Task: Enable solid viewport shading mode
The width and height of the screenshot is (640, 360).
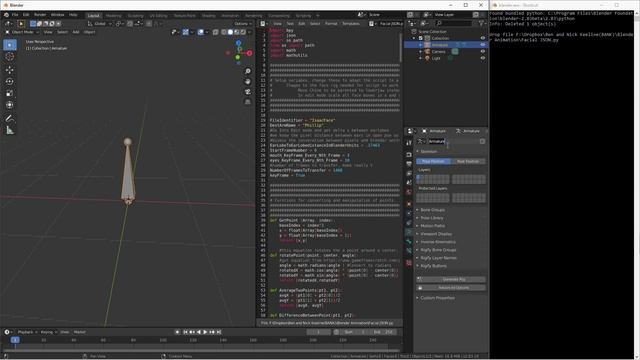Action: click(x=230, y=32)
